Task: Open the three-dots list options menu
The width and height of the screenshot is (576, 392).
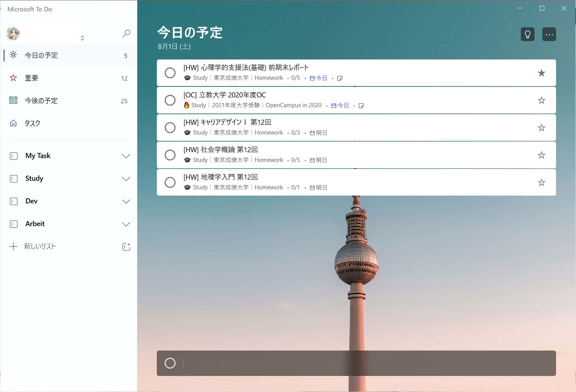Action: point(549,34)
